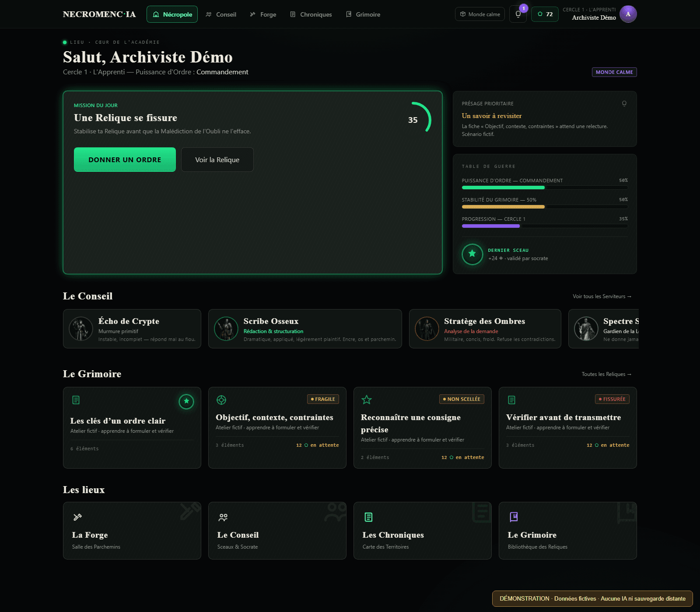Click '12 en attente' on Vérifier card
The image size is (700, 612).
click(608, 445)
